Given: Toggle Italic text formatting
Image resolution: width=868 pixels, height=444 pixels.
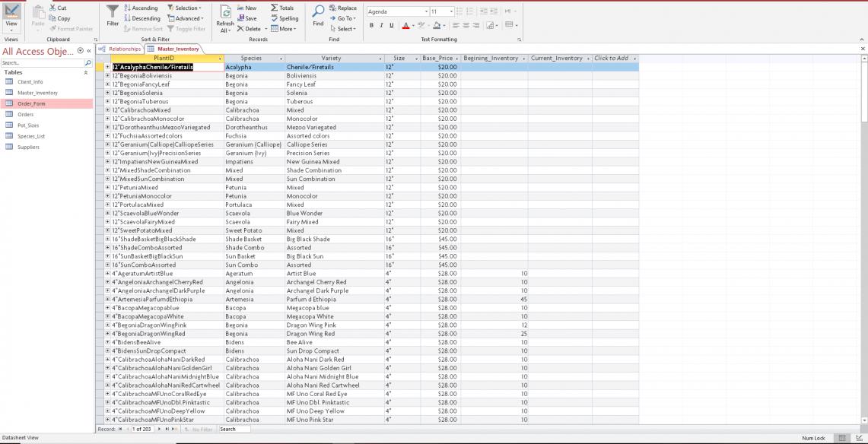Looking at the screenshot, I should [382, 24].
